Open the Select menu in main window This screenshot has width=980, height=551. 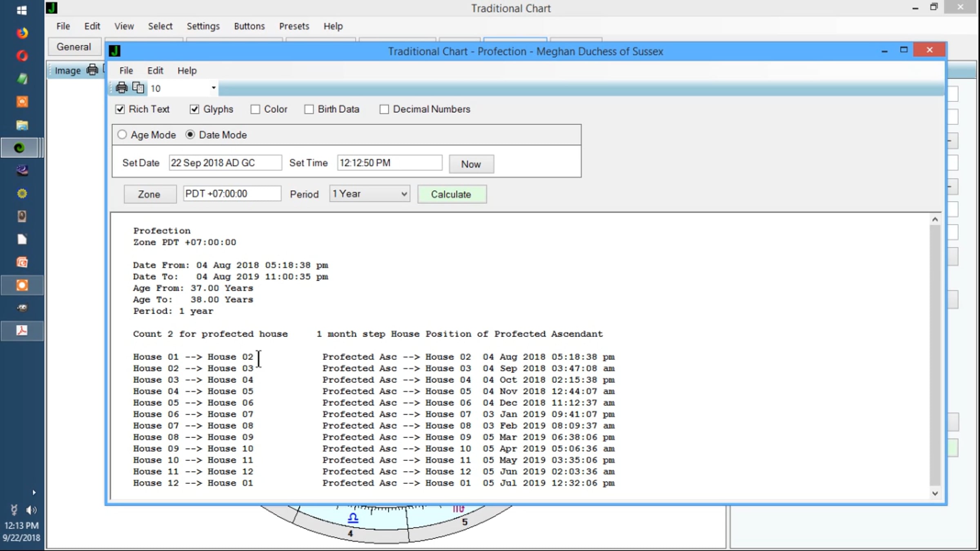[160, 26]
